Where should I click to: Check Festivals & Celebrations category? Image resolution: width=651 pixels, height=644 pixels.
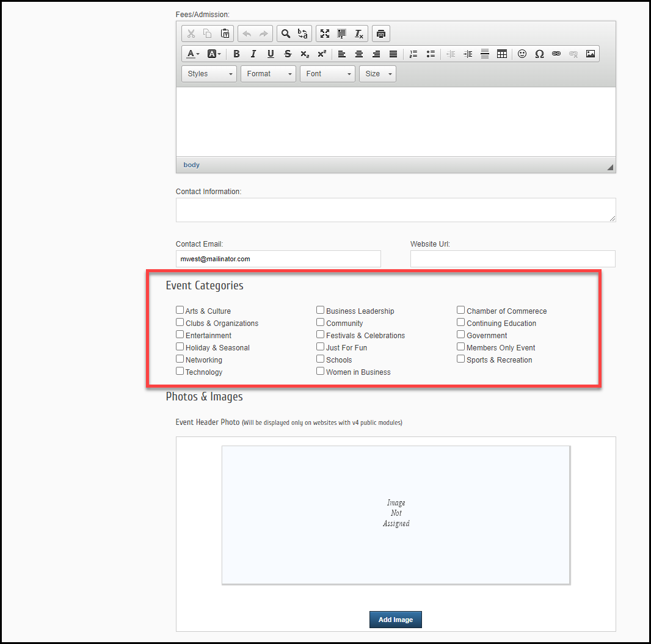tap(320, 335)
